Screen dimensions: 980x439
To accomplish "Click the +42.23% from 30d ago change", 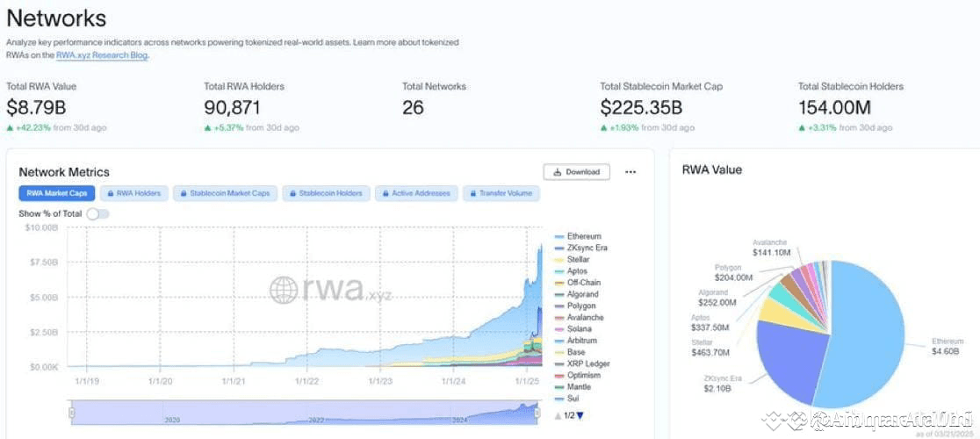I will (57, 128).
